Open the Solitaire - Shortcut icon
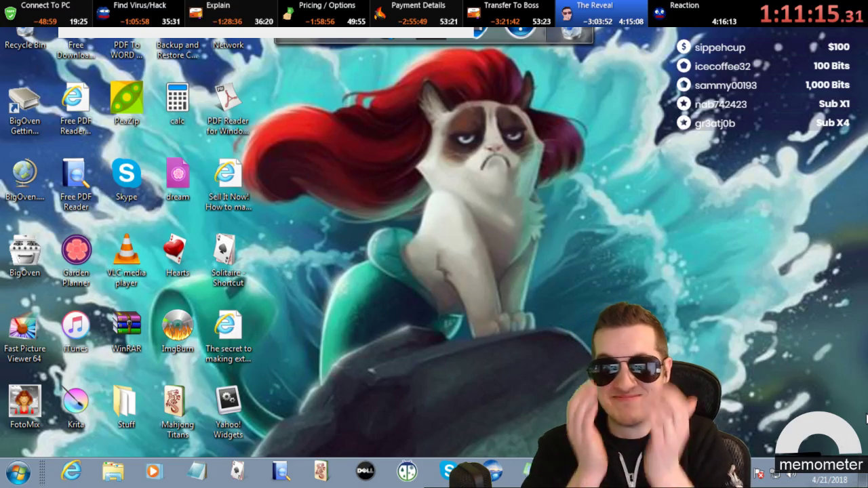 pos(229,260)
